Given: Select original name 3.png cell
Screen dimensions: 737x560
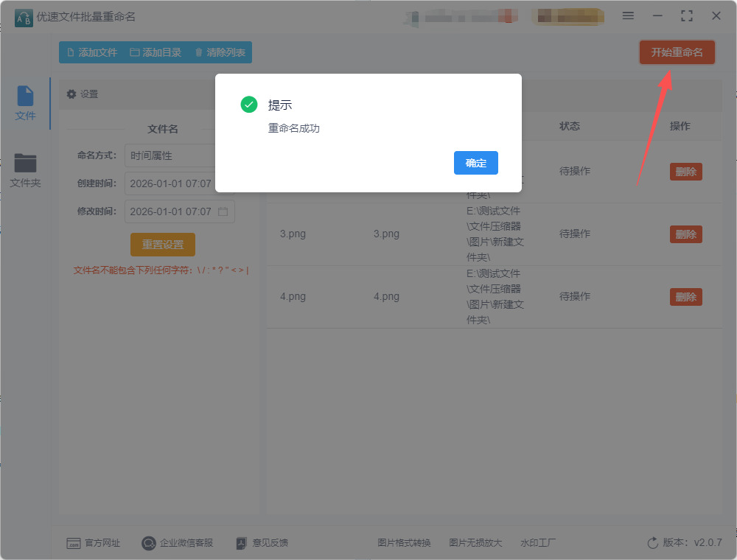Looking at the screenshot, I should point(293,234).
